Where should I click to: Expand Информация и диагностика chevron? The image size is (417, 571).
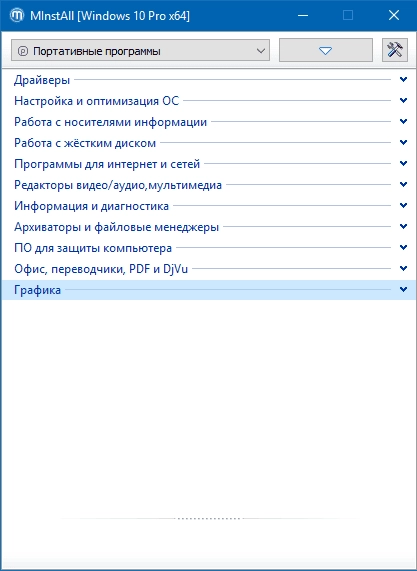403,205
